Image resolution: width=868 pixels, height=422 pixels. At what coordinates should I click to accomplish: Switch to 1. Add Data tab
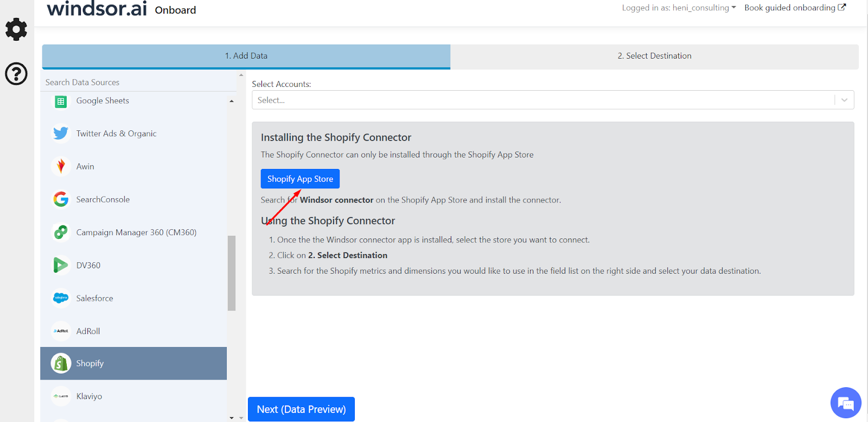[246, 56]
